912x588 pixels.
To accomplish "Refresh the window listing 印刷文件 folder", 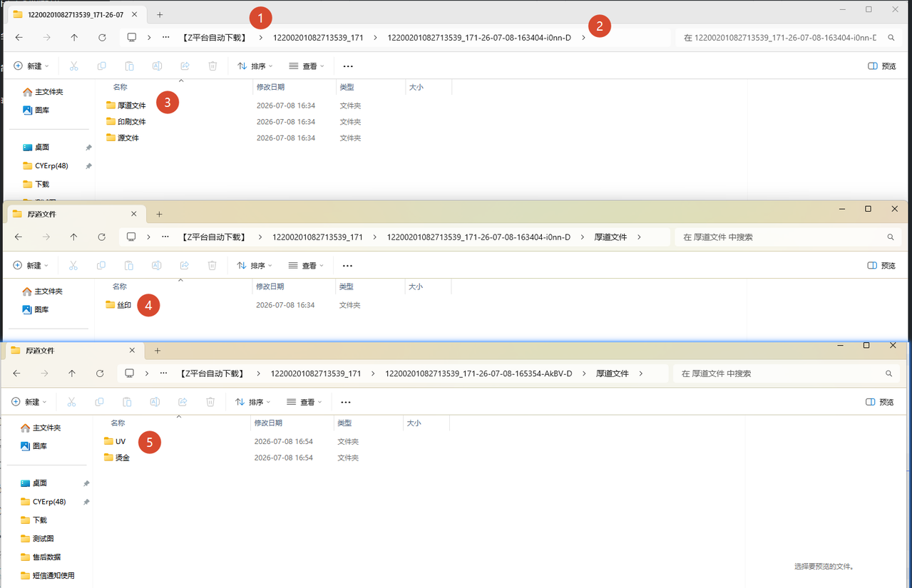I will point(102,37).
